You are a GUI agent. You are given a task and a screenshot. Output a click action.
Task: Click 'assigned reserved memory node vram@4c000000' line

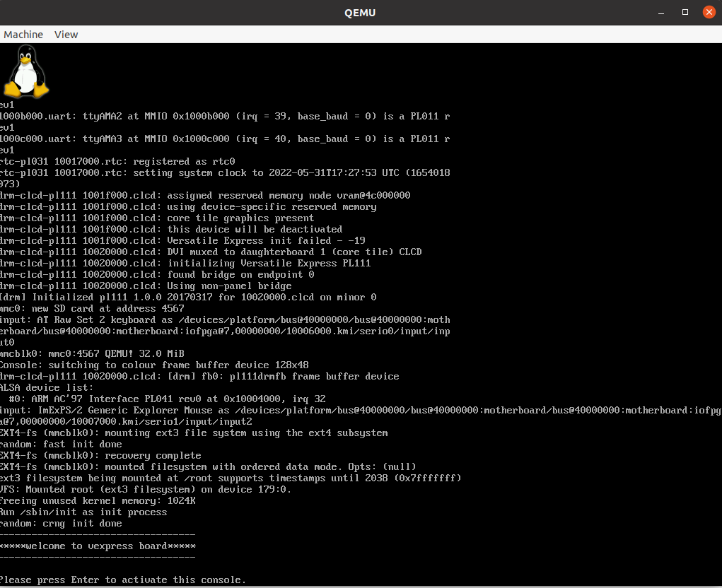pyautogui.click(x=205, y=196)
